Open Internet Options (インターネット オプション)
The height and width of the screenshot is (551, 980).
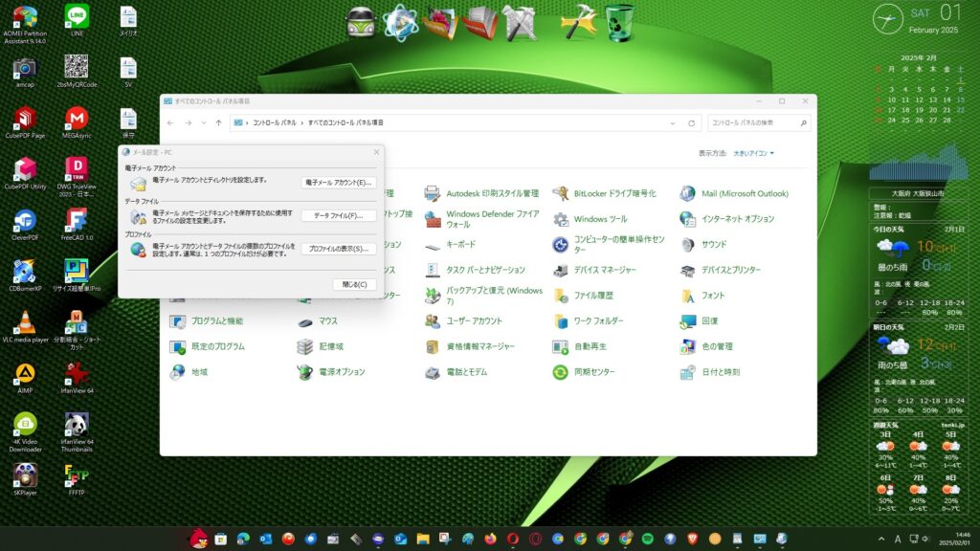tap(737, 219)
